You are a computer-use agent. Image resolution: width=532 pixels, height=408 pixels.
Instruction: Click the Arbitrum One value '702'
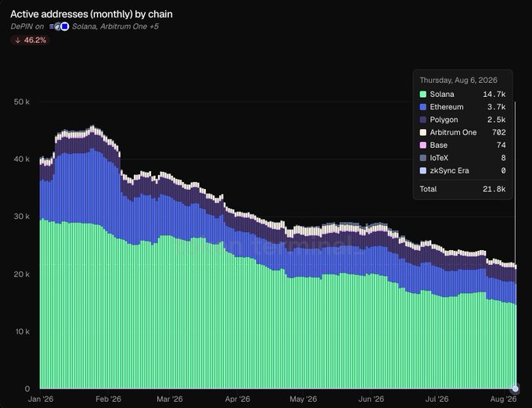click(x=499, y=133)
